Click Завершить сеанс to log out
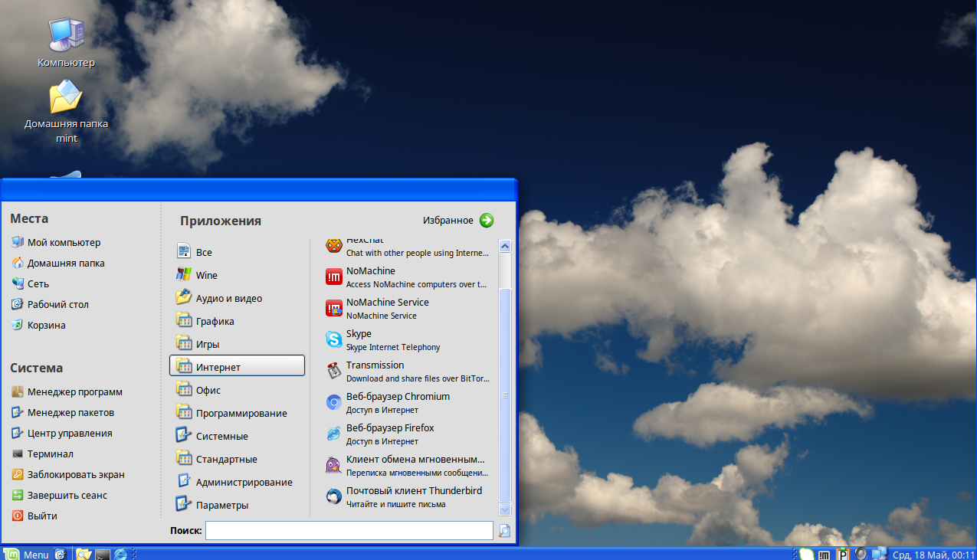The width and height of the screenshot is (977, 560). pos(67,495)
